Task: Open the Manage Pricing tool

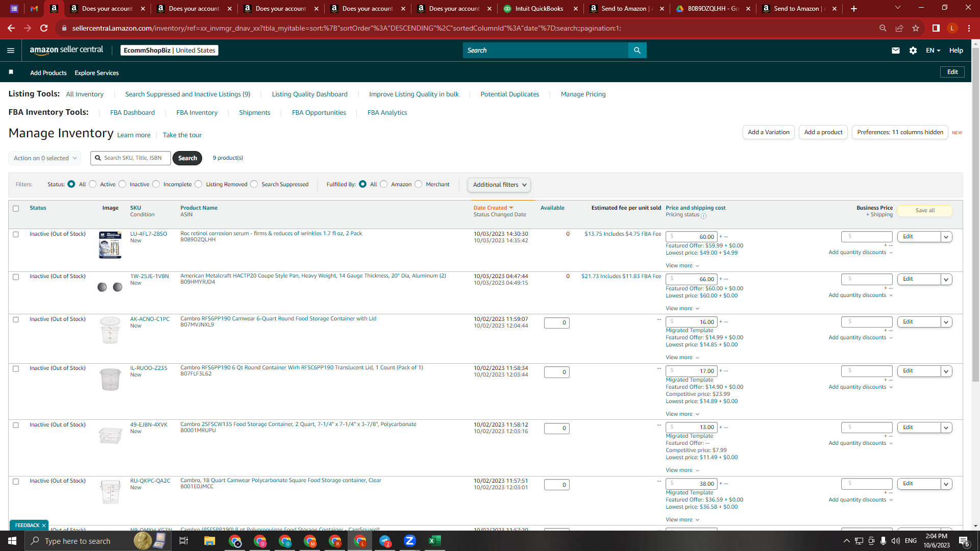Action: point(583,94)
